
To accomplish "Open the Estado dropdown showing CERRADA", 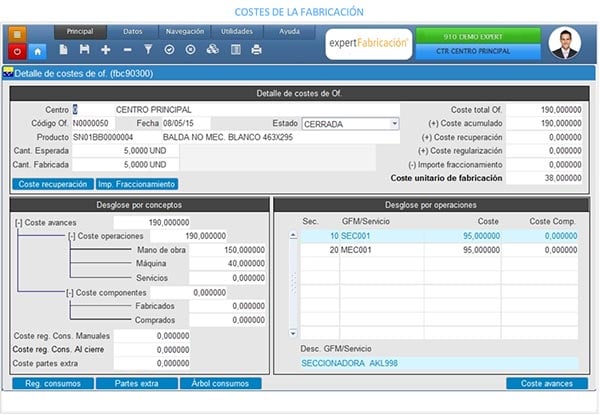I will (x=395, y=124).
